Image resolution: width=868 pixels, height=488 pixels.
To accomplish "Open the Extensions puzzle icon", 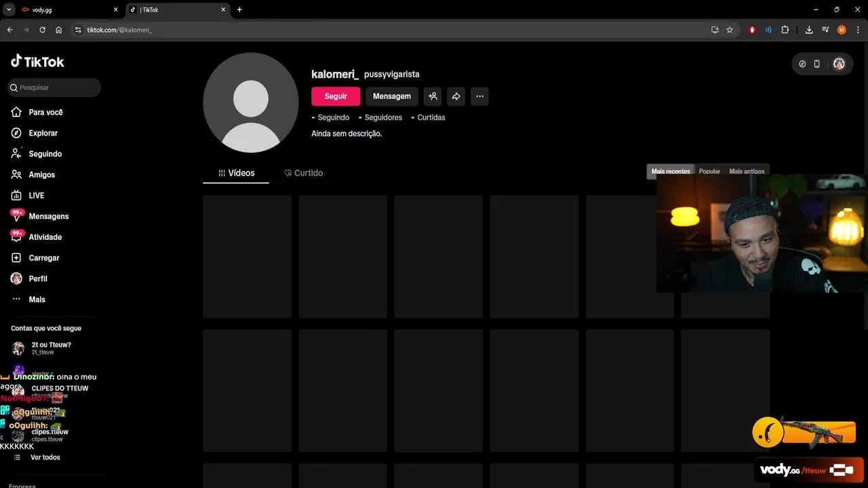I will [785, 30].
